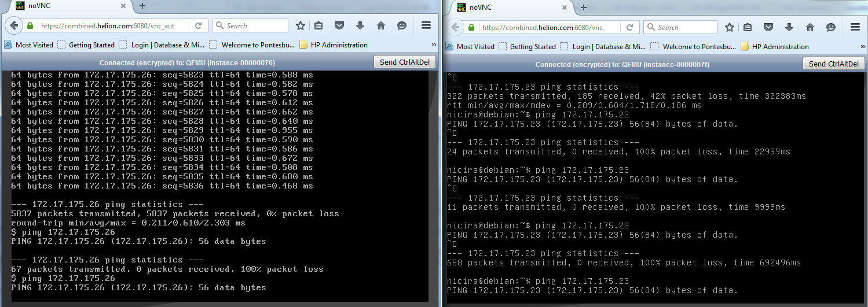The image size is (868, 307).
Task: Send CtrlAltDel to instance-0000007f
Action: click(834, 64)
